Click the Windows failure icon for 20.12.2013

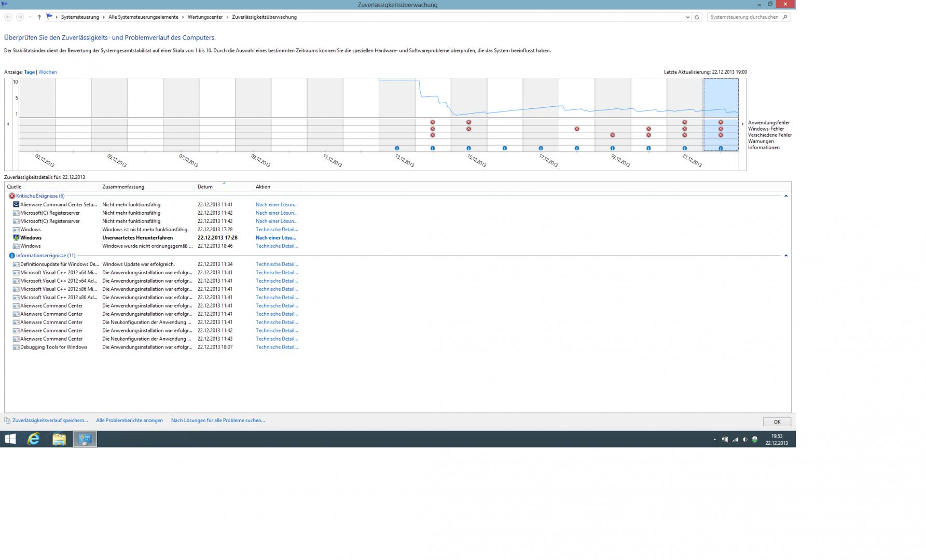point(648,129)
